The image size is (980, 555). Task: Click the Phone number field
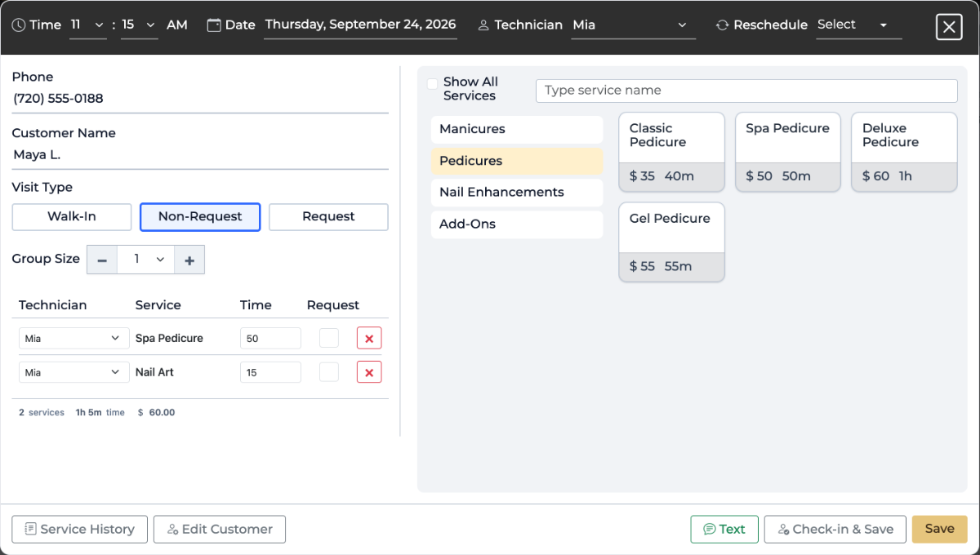[200, 99]
